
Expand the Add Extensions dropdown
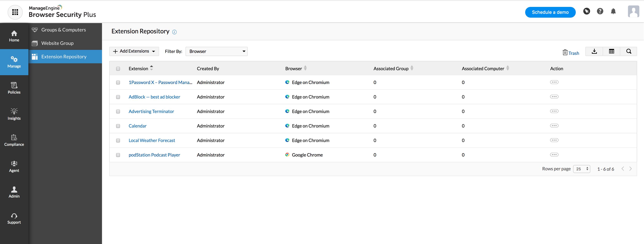pos(134,51)
